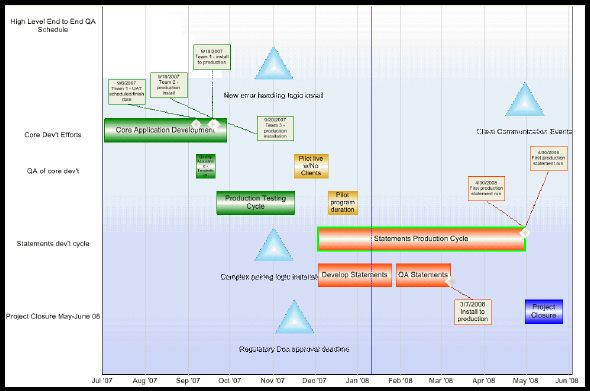Click the Project Closure May-June 08 row label
Image resolution: width=590 pixels, height=391 pixels.
(53, 316)
